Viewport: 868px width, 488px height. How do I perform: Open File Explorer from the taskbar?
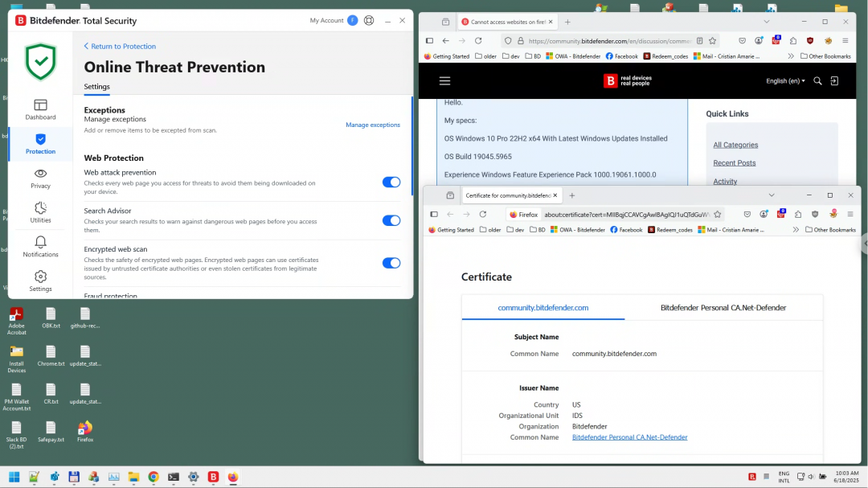pyautogui.click(x=133, y=477)
